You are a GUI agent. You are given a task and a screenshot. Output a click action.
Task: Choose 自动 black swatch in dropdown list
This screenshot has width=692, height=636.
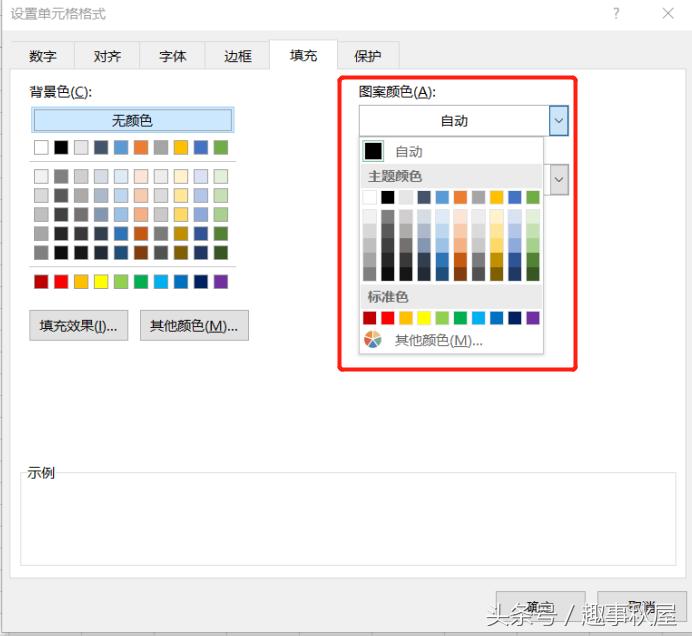(x=373, y=151)
